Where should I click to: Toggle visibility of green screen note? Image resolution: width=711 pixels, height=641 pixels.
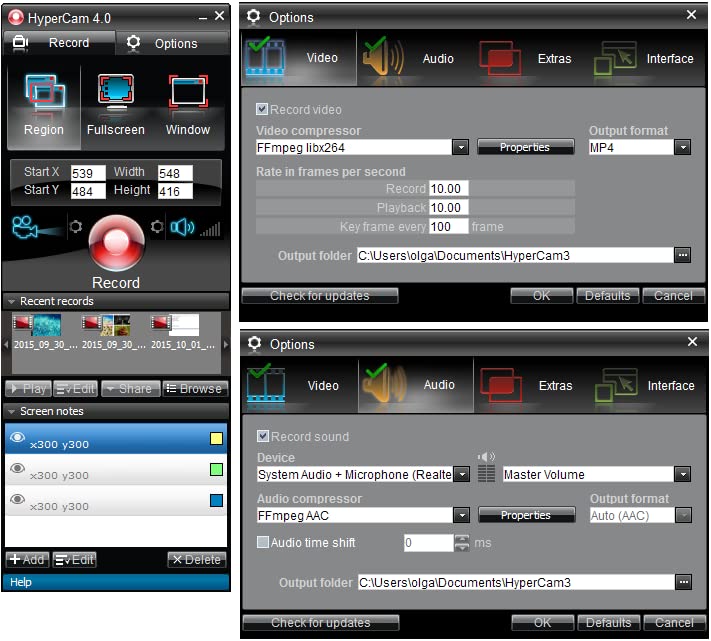[17, 468]
